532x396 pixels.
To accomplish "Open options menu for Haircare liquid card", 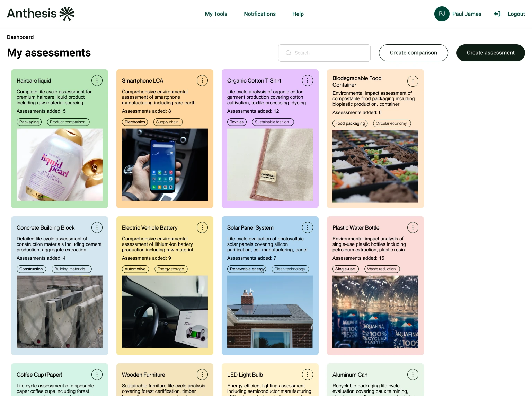I will tap(97, 80).
